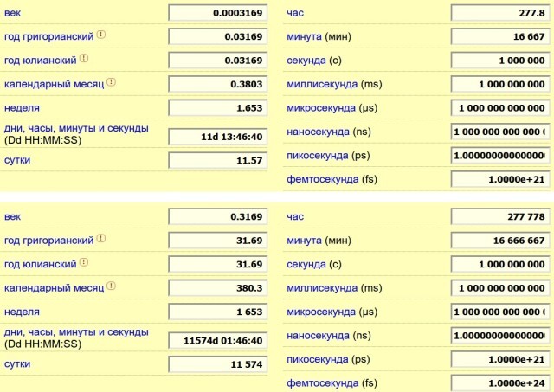Focus микросекунда field showing 1 000 000 000 000
The image size is (554, 392).
(500, 108)
